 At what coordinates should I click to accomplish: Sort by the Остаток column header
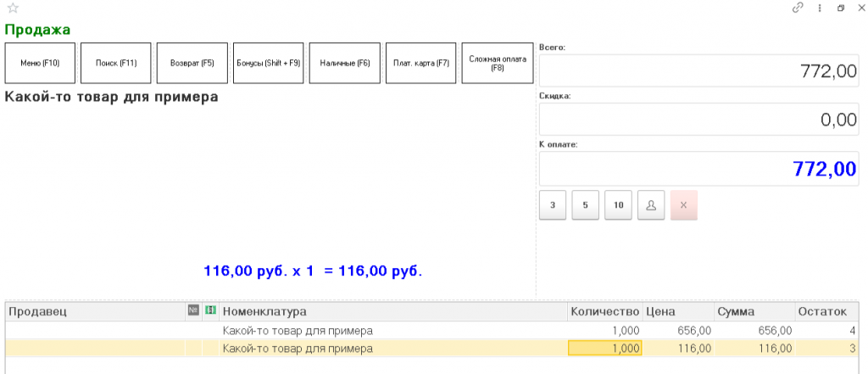coord(826,312)
